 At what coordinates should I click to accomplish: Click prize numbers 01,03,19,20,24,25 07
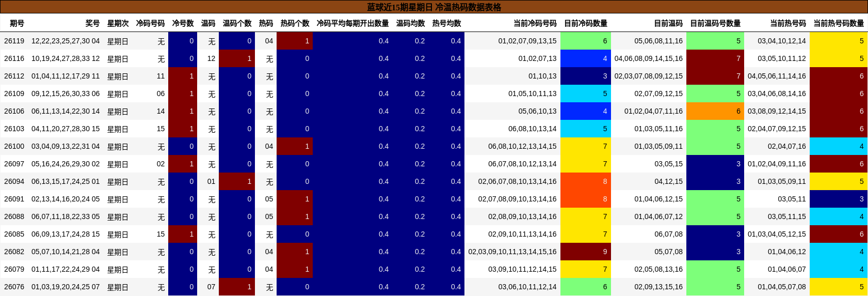click(x=66, y=287)
